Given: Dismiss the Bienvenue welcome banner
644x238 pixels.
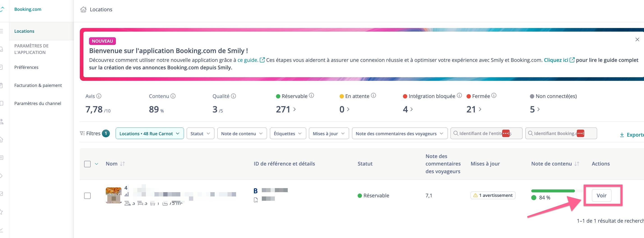Looking at the screenshot, I should (x=637, y=40).
